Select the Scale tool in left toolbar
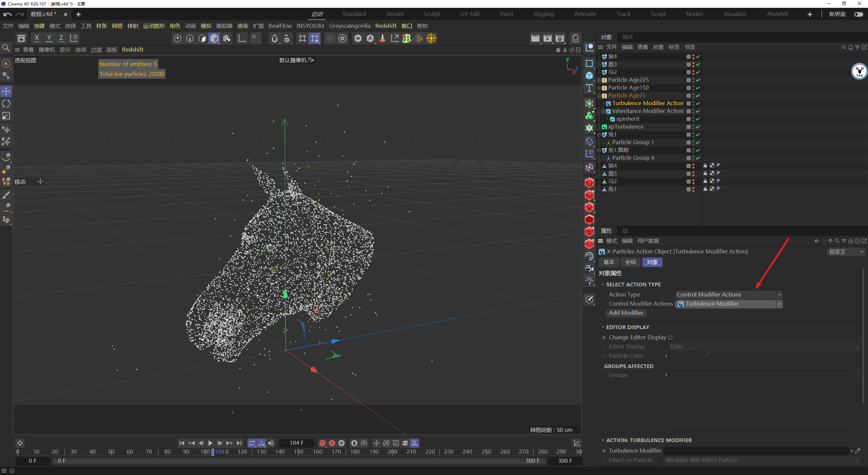This screenshot has height=475, width=868. point(6,116)
